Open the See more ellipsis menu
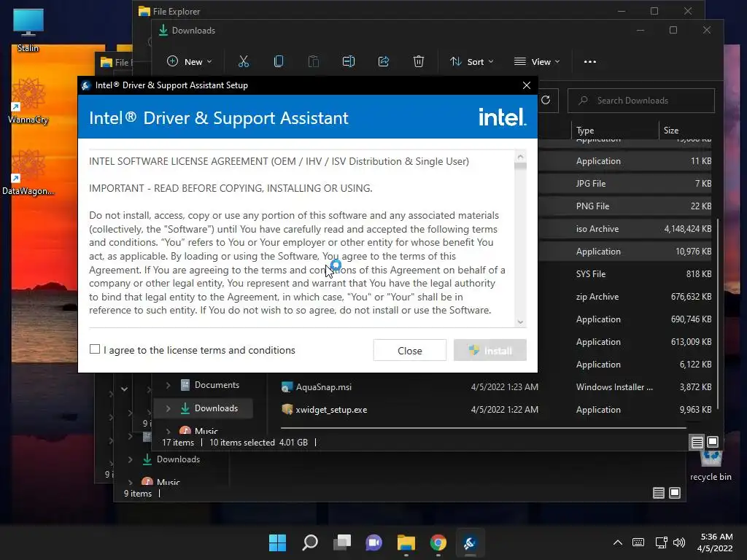This screenshot has width=747, height=560. (589, 61)
